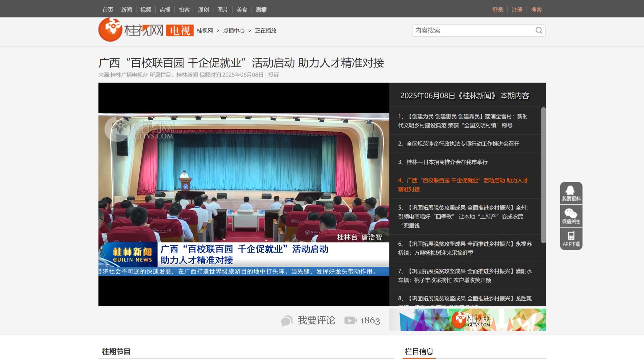Click the video camera view count icon
The height and width of the screenshot is (362, 644).
click(x=351, y=321)
